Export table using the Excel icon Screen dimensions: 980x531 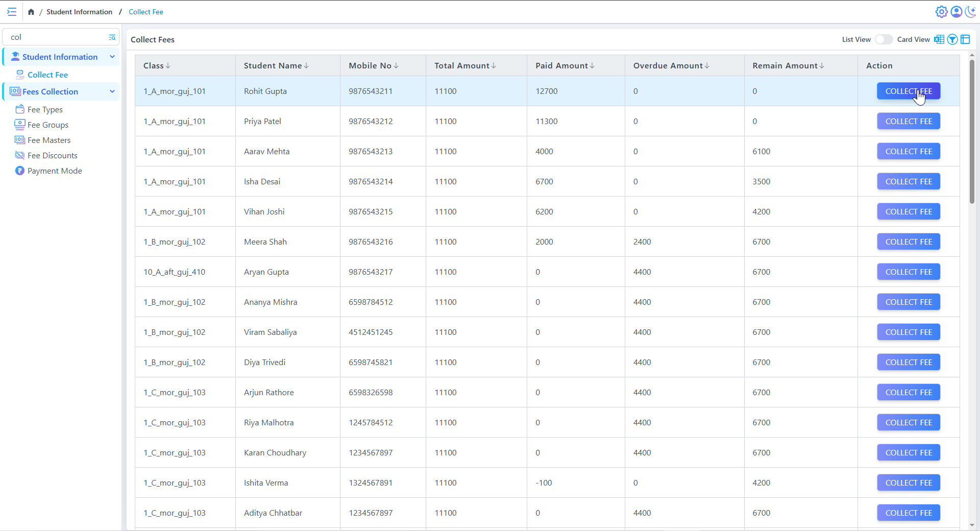point(939,40)
